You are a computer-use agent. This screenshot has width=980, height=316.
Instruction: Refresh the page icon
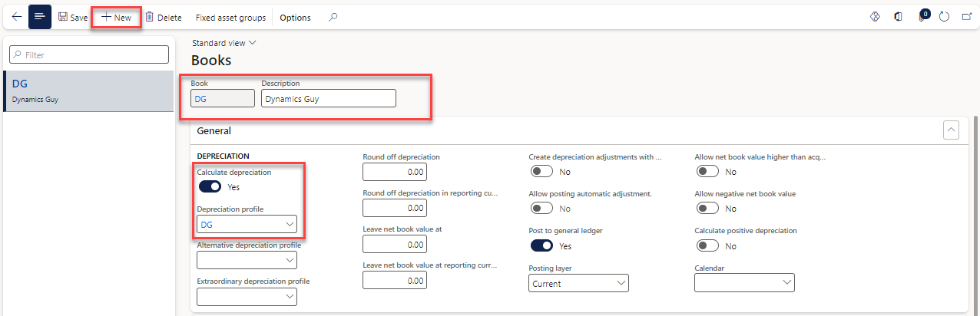click(x=945, y=17)
